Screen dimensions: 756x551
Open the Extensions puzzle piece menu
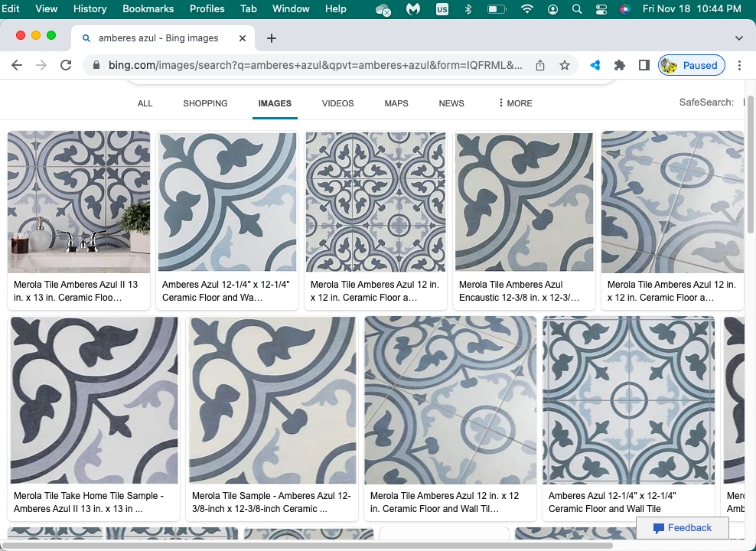tap(620, 65)
